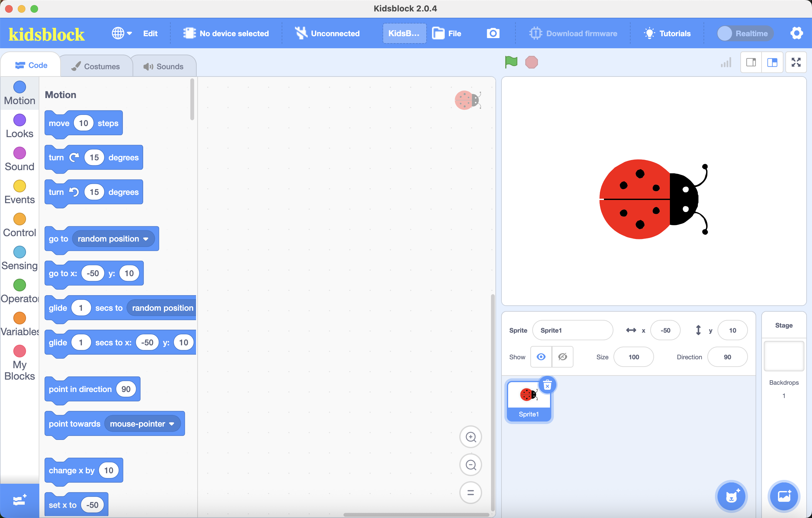
Task: Click Download firmware
Action: [573, 33]
